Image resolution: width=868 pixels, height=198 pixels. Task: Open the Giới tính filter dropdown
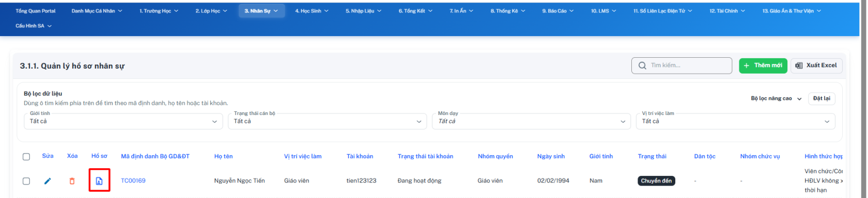[123, 121]
